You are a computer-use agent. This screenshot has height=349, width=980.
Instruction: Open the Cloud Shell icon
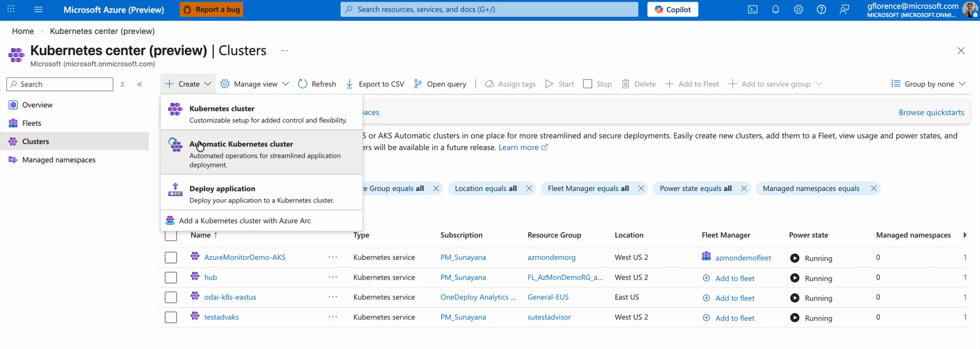pyautogui.click(x=752, y=9)
